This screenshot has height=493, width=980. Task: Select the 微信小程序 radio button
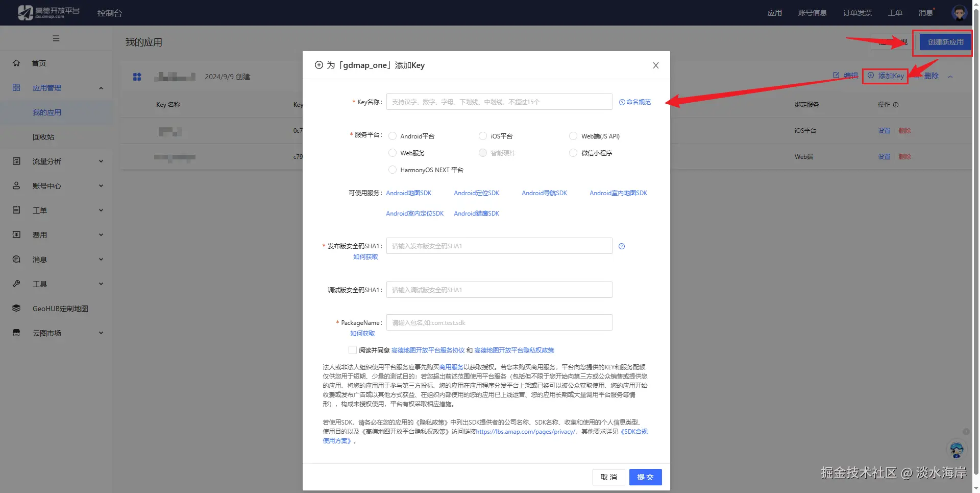pyautogui.click(x=573, y=153)
